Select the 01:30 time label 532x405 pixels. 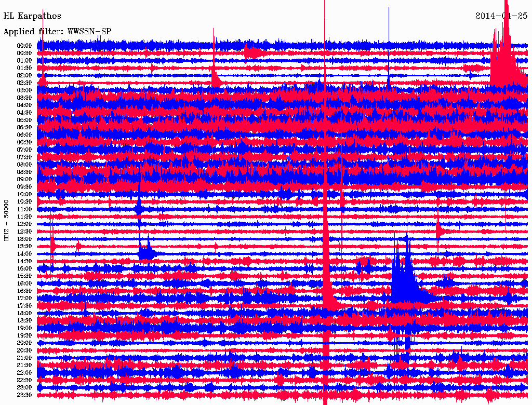24,68
